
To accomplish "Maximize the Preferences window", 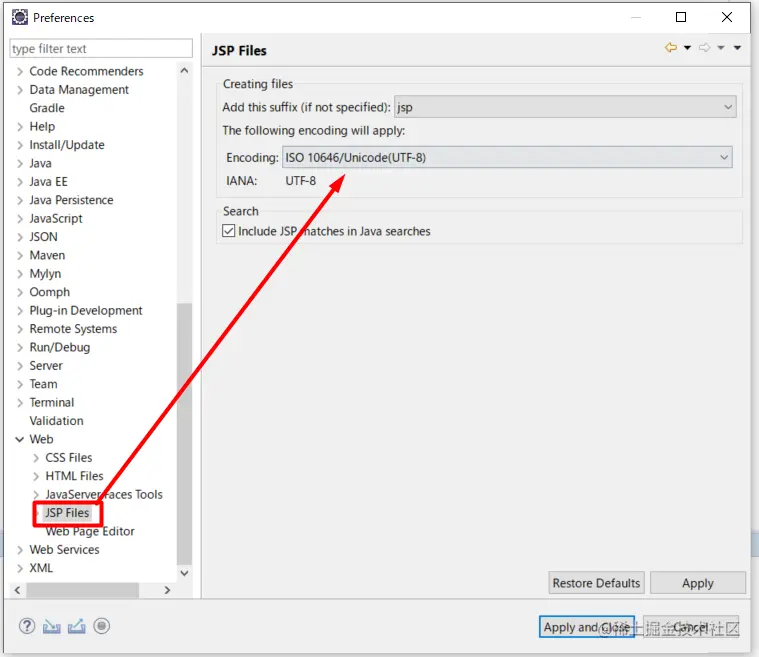I will [681, 17].
